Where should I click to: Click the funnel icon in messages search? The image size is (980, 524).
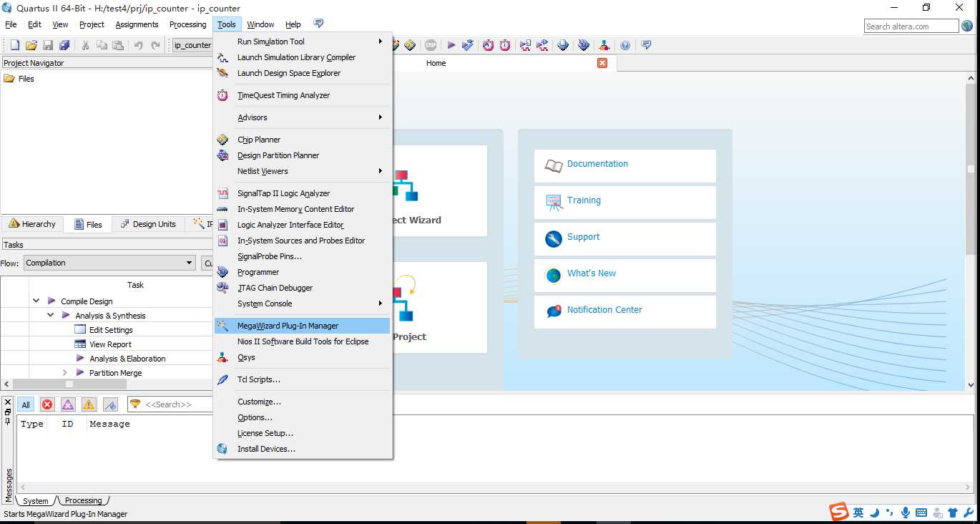(x=134, y=404)
